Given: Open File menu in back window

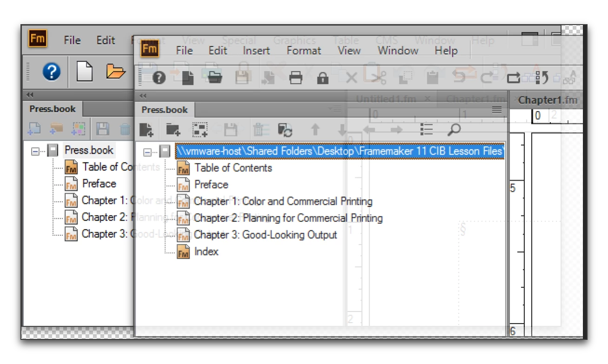Looking at the screenshot, I should click(72, 40).
